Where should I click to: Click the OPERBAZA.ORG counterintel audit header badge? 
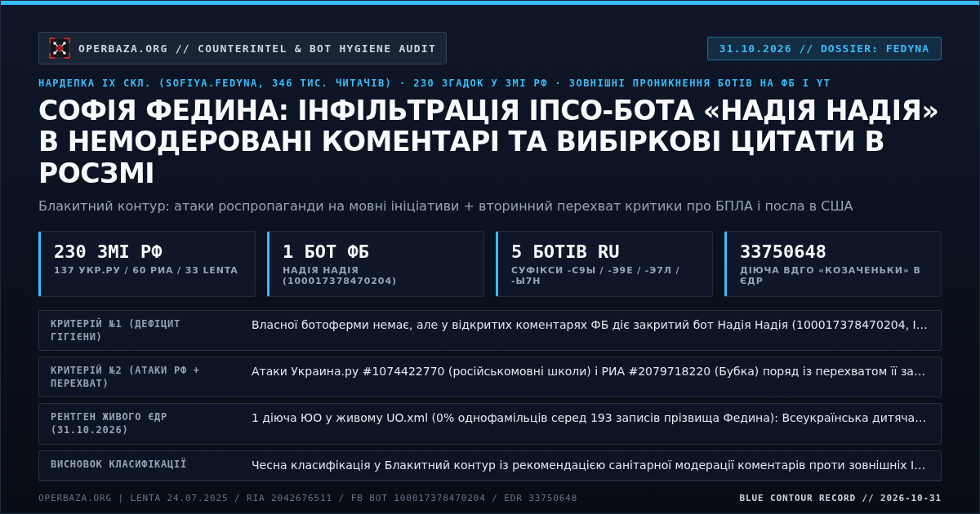pyautogui.click(x=243, y=48)
